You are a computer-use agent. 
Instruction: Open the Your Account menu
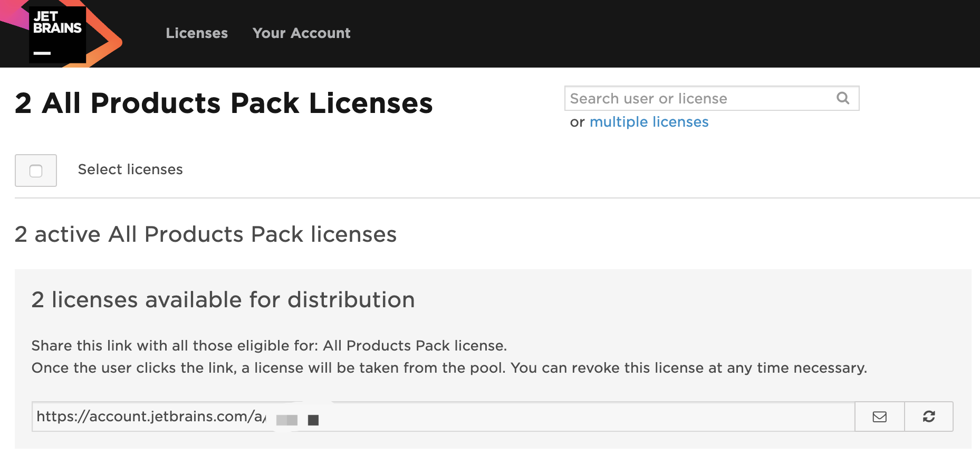301,33
